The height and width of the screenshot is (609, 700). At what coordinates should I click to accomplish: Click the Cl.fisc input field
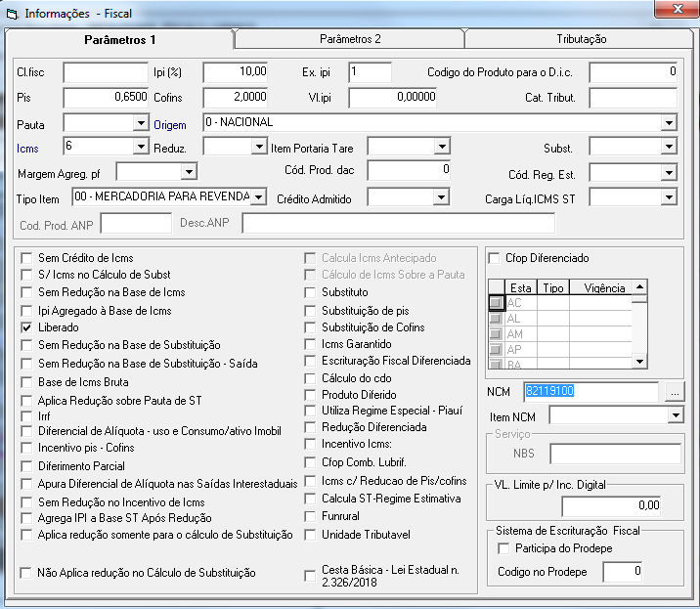106,72
